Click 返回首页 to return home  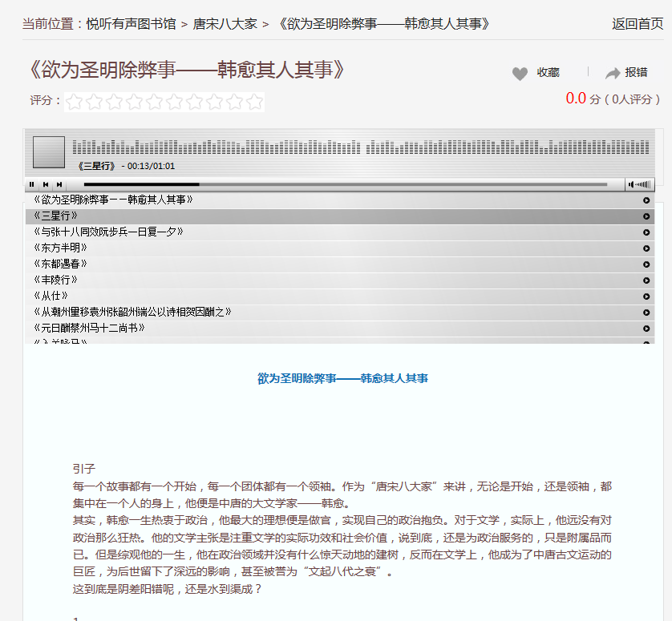638,24
